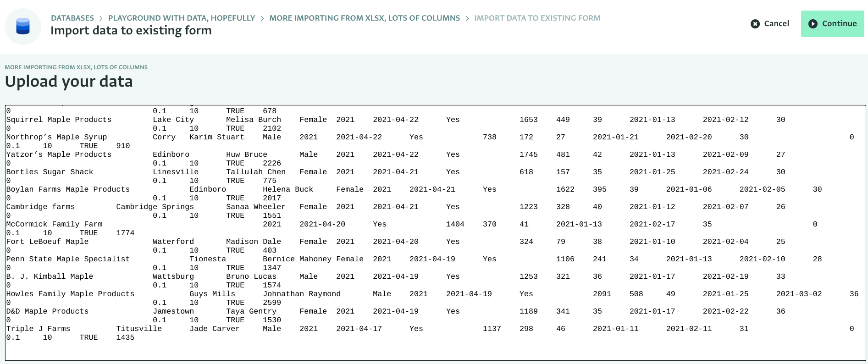Click 'Guys Mills' town text
The width and height of the screenshot is (868, 364).
pyautogui.click(x=212, y=294)
